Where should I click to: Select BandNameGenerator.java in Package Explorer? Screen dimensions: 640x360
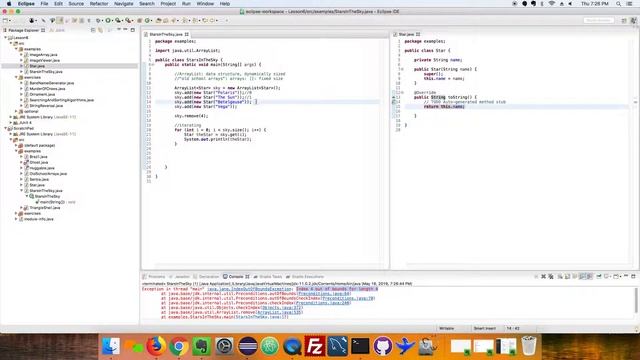(x=51, y=83)
